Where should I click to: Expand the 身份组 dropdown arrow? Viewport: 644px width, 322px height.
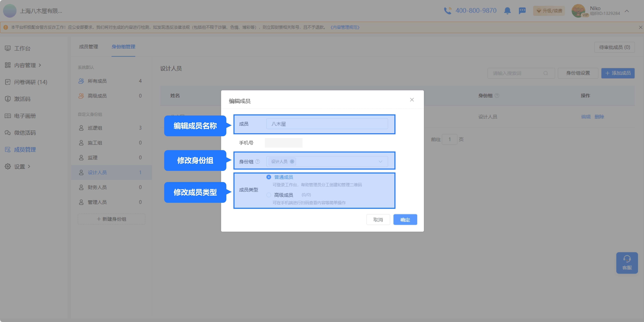tap(380, 161)
